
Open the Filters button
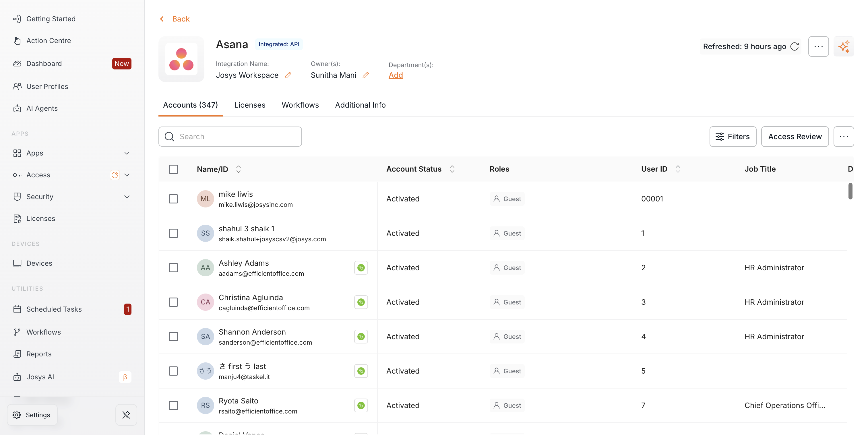[x=733, y=137]
